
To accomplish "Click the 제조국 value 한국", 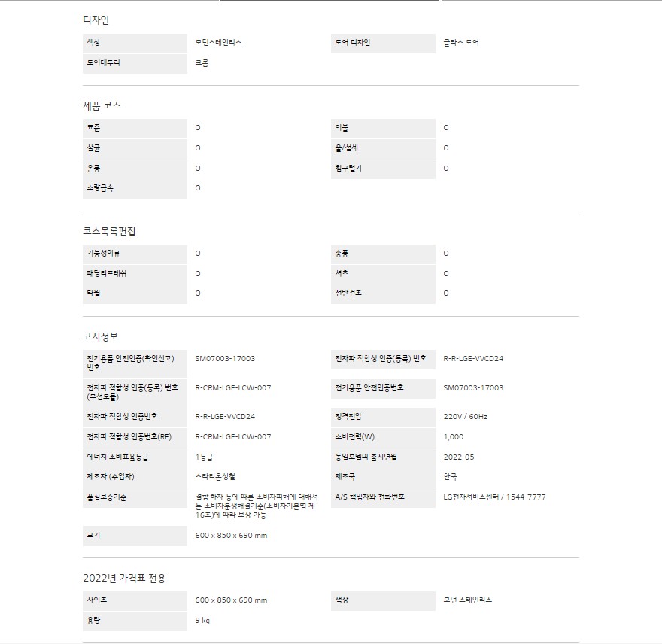I will tap(450, 476).
